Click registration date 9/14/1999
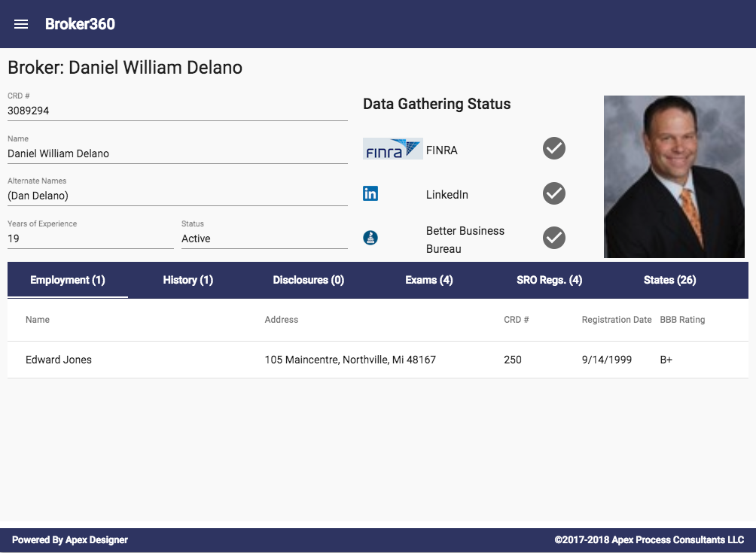The height and width of the screenshot is (553, 756). (607, 360)
